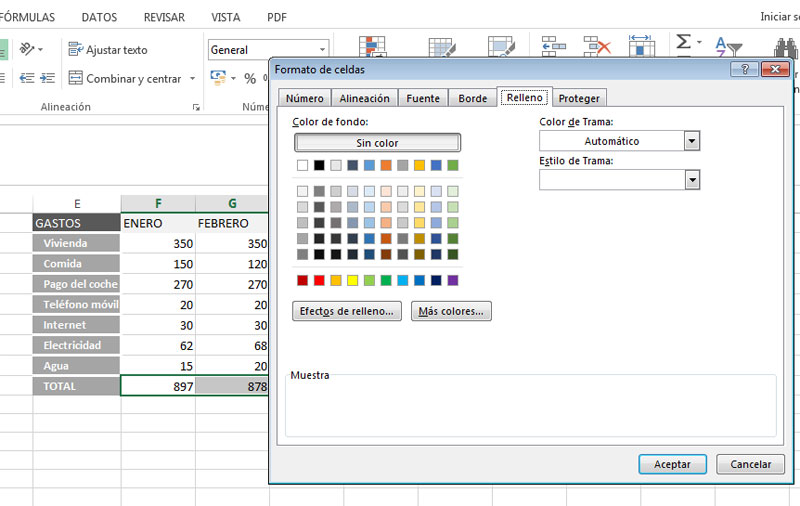This screenshot has width=800, height=506.
Task: Select the GASTOS header cell
Action: point(77,223)
